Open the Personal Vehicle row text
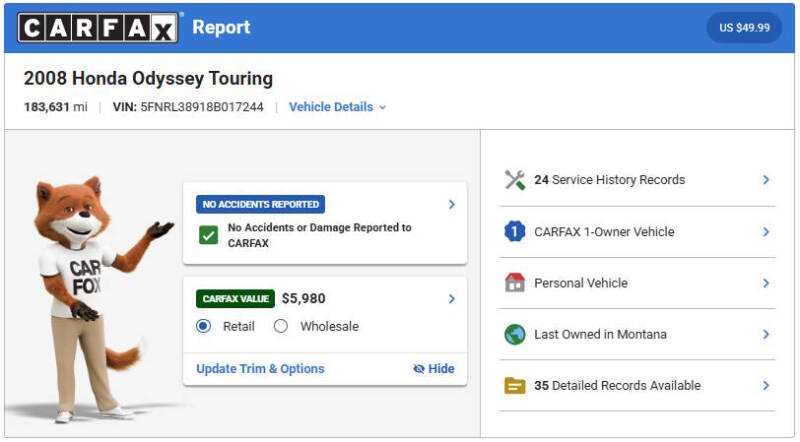 coord(581,283)
